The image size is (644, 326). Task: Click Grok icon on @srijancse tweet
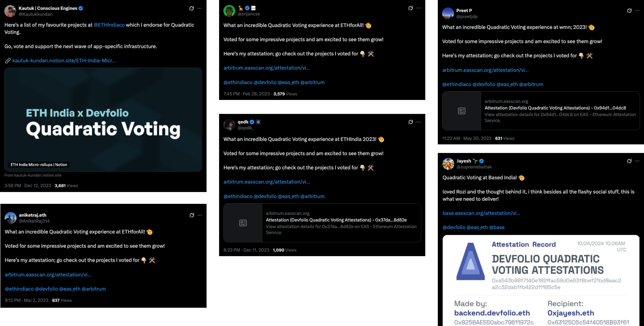[x=410, y=8]
